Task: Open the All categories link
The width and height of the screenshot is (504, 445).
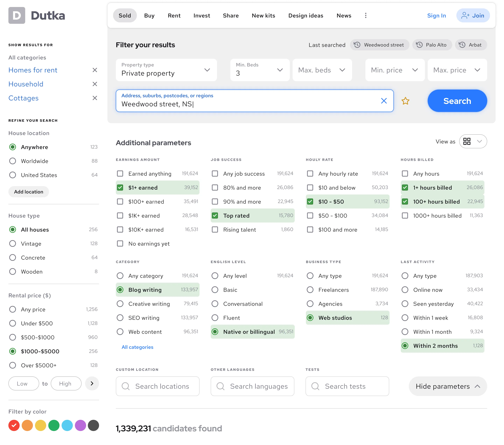Action: [137, 347]
